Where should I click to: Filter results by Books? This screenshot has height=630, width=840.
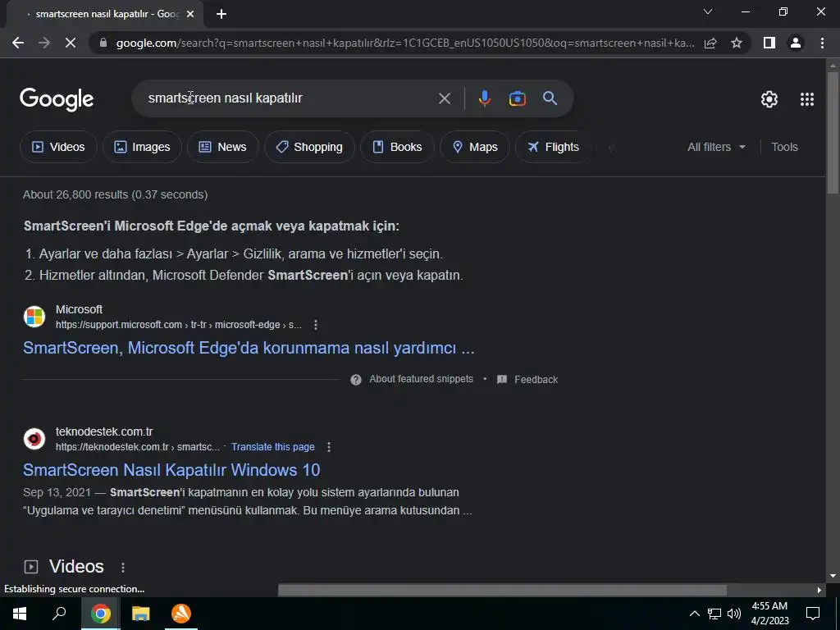coord(397,147)
